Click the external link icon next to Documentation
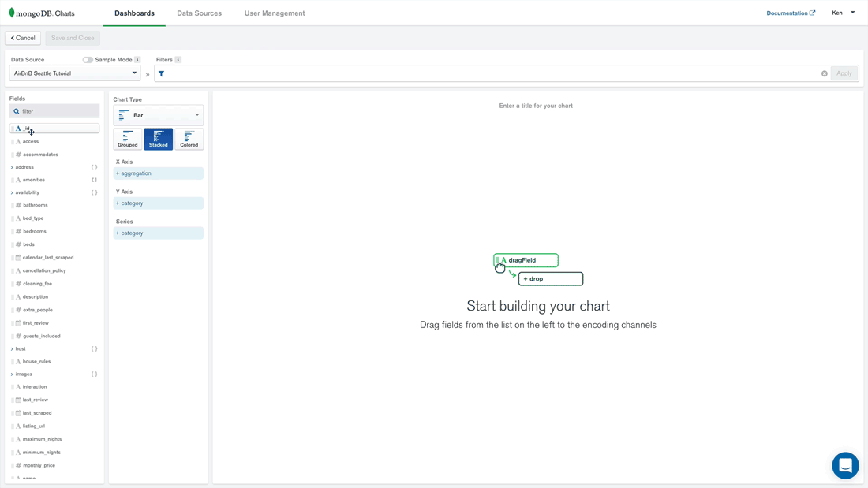 (812, 13)
